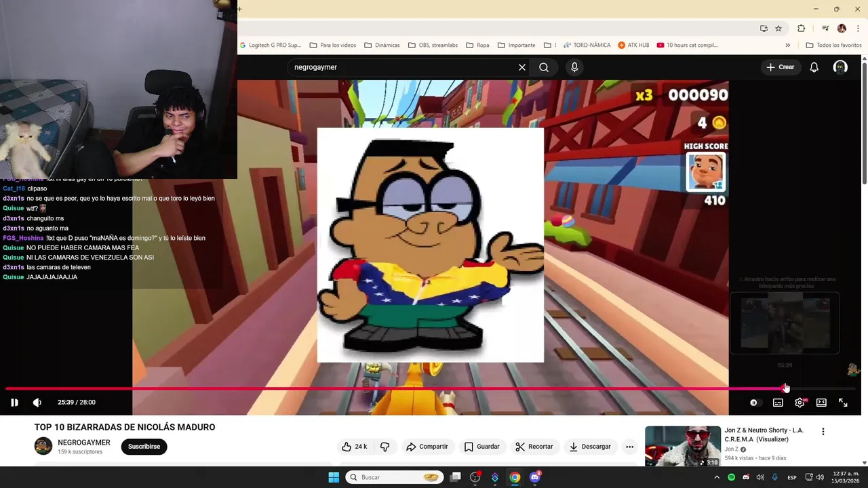Viewport: 868px width, 488px height.
Task: Open Chrome extensions puzzle icon
Action: [802, 28]
